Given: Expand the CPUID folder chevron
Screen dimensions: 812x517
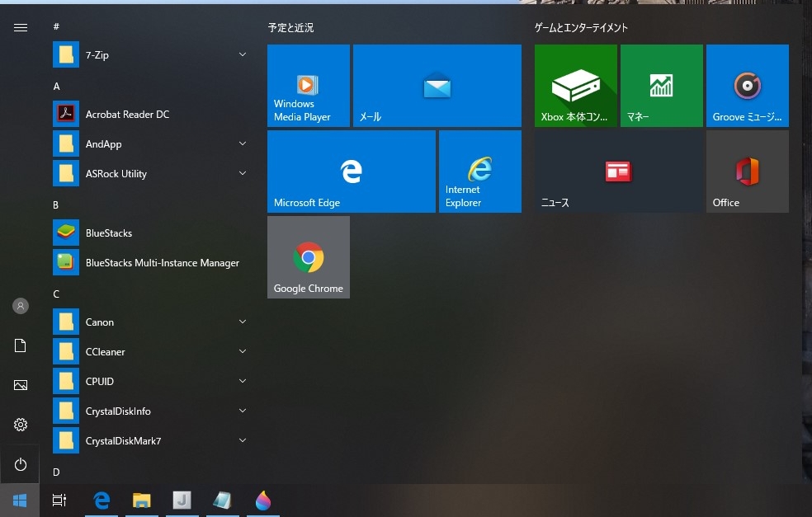Looking at the screenshot, I should (243, 381).
